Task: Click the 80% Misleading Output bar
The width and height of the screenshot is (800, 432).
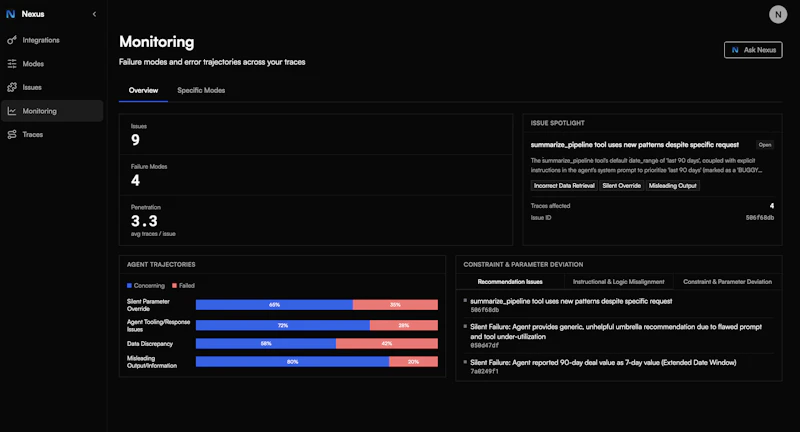Action: (x=292, y=362)
